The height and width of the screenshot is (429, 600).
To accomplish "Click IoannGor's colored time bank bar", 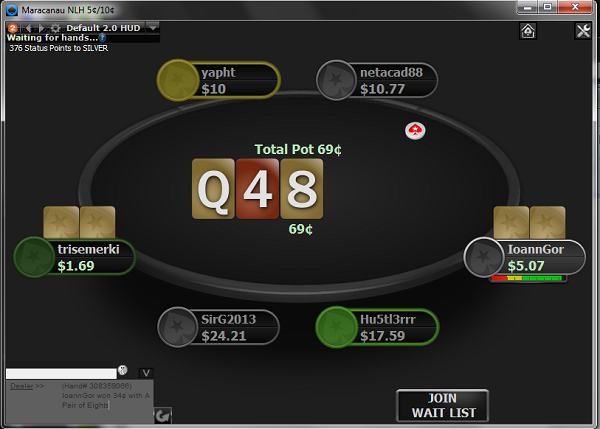I will tap(527, 278).
